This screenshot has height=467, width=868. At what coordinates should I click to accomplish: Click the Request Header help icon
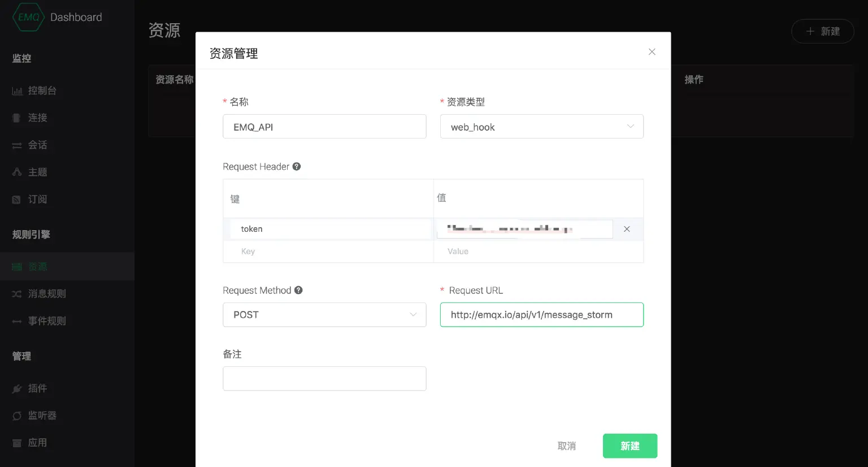tap(297, 166)
